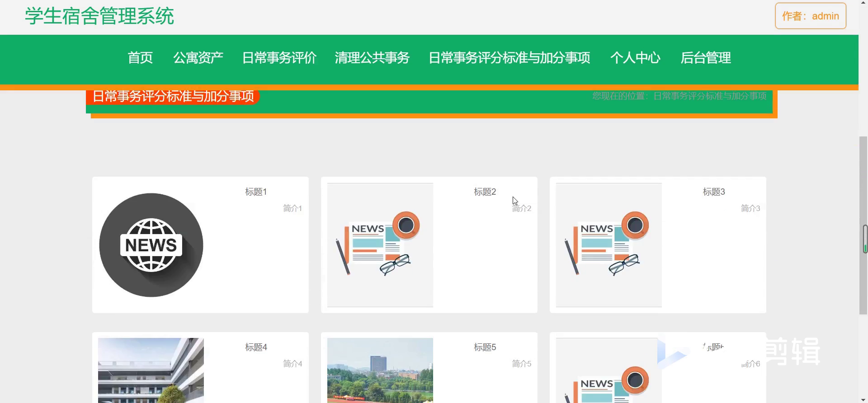Click the 简介4 summary text
868x403 pixels.
[292, 364]
